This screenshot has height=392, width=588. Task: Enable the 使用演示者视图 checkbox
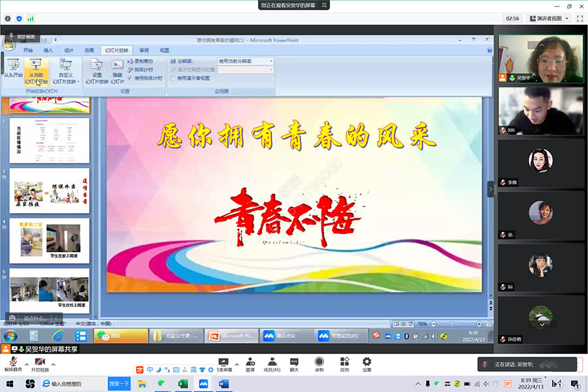click(x=173, y=78)
